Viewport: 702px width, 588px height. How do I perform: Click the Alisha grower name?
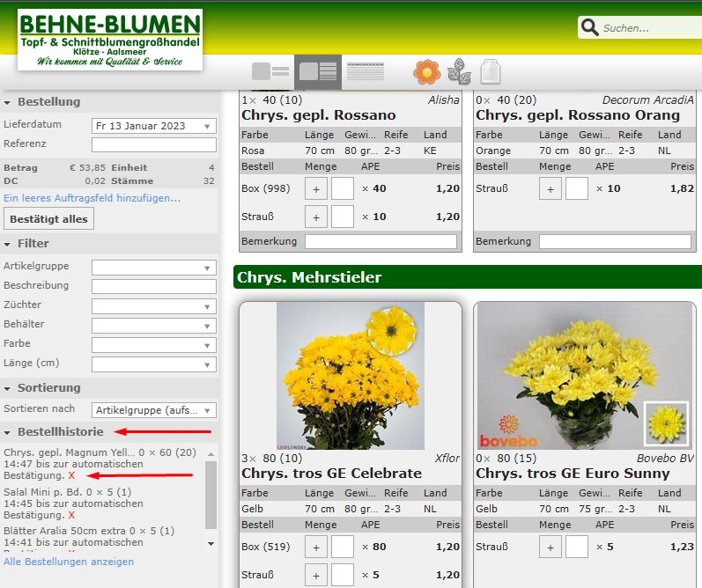point(444,99)
